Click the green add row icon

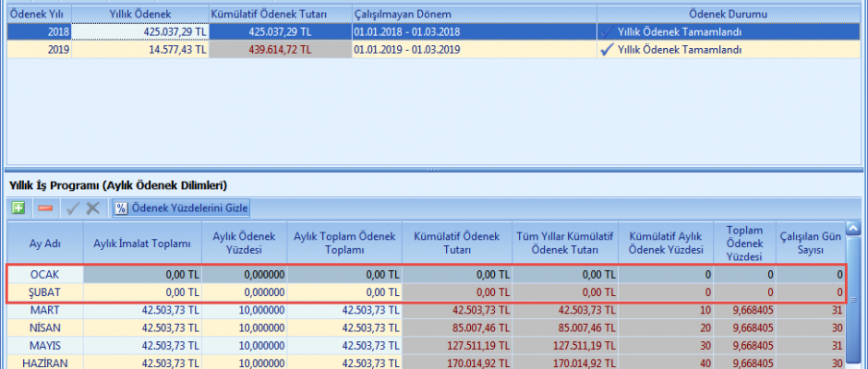[18, 208]
